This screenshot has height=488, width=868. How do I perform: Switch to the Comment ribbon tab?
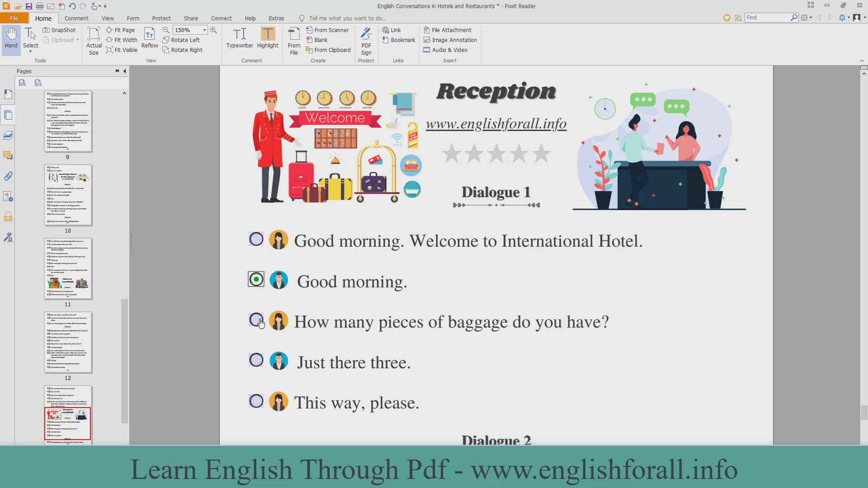tap(76, 18)
